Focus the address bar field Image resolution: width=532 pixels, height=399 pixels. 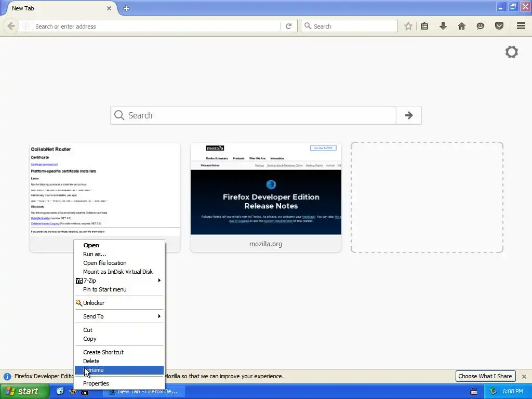coord(157,26)
